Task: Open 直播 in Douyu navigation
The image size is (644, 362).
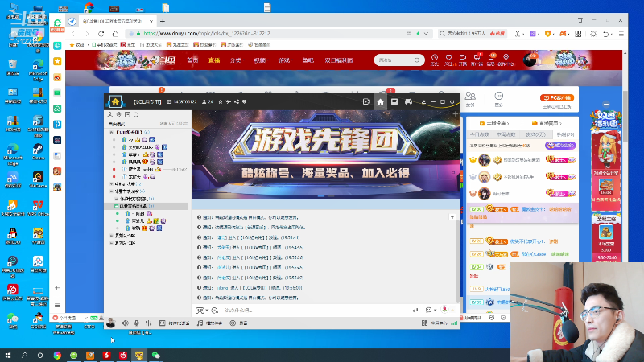Action: click(x=214, y=60)
